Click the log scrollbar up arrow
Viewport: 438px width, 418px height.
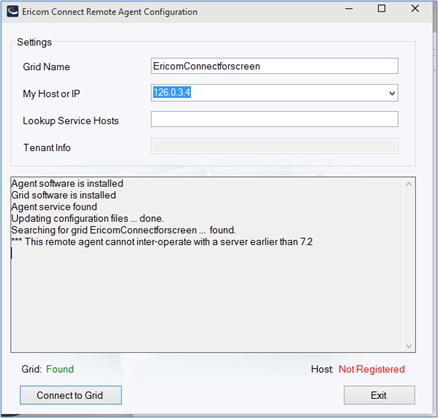(409, 184)
